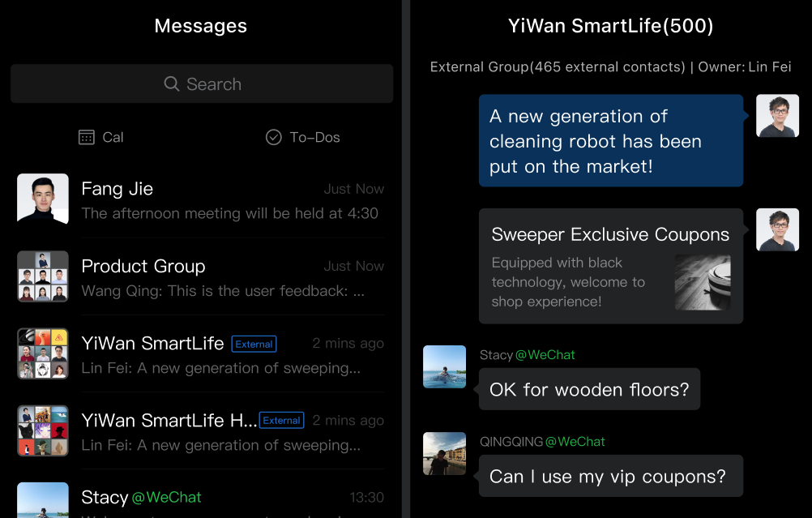Click External tag beside YiWan SmartLife H...
The image size is (812, 518).
tap(281, 420)
